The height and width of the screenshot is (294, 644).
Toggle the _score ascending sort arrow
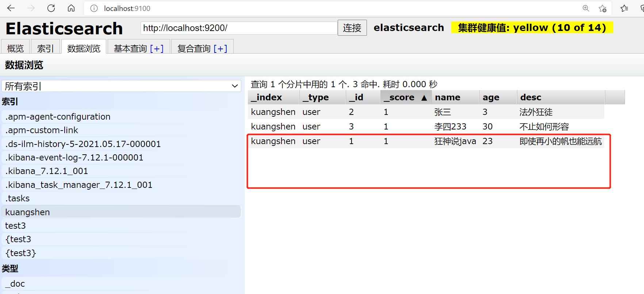click(x=424, y=98)
